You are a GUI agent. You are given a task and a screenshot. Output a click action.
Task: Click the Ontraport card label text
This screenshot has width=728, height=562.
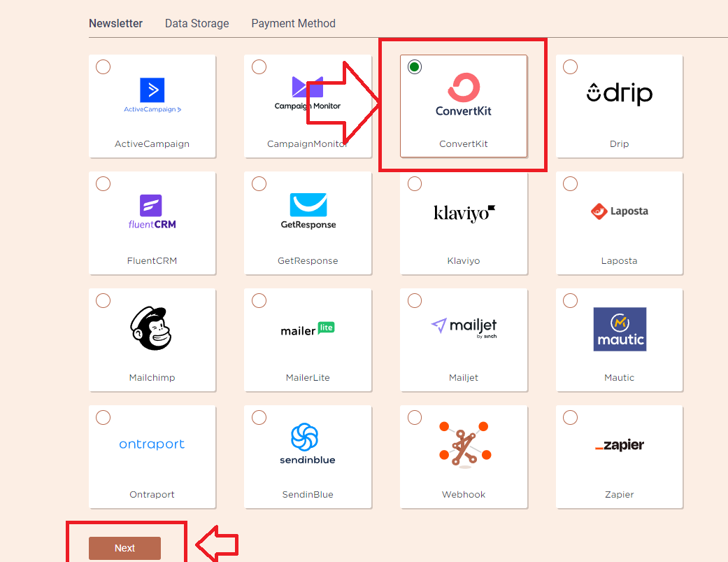pyautogui.click(x=152, y=495)
